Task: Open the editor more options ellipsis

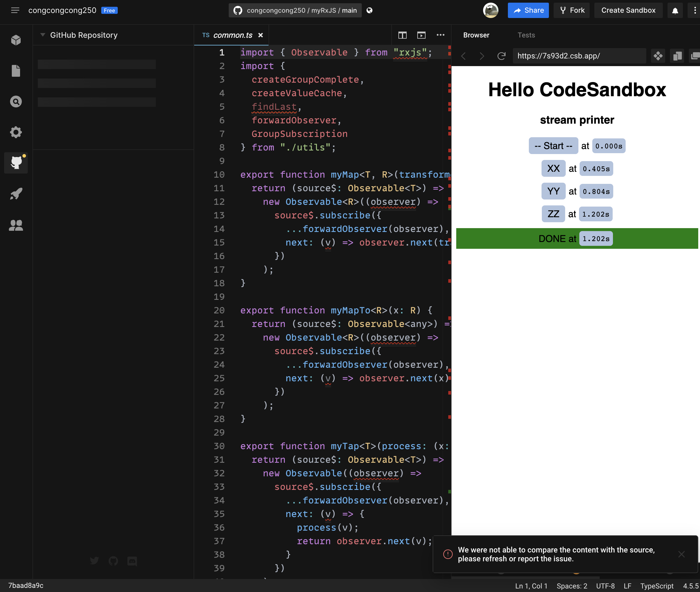Action: tap(440, 35)
